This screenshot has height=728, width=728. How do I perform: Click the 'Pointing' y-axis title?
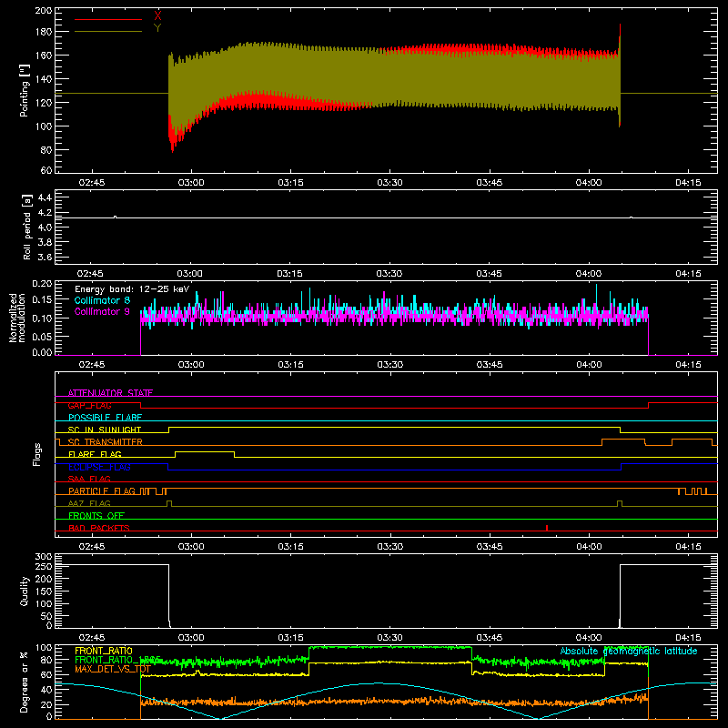pos(25,91)
